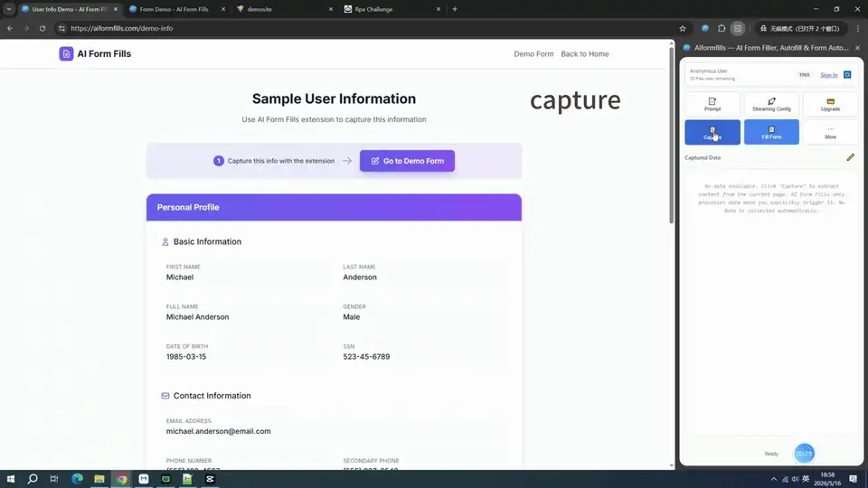Click the AI Form Fills extension toolbar icon
868x488 pixels.
[x=704, y=28]
